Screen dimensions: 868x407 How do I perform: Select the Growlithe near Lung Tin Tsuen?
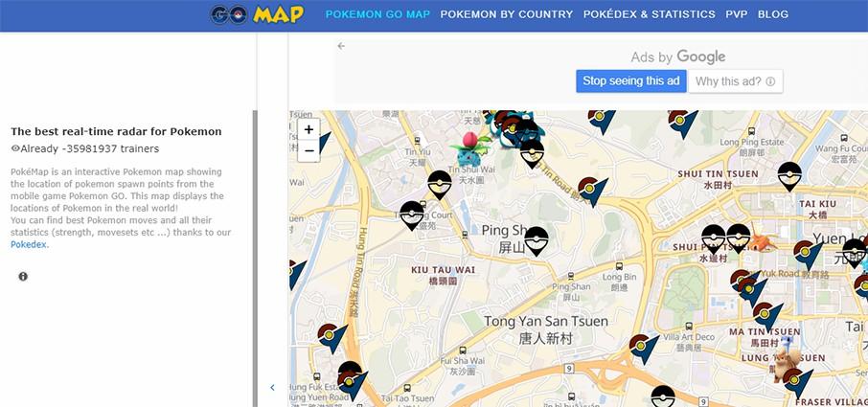coord(787,363)
